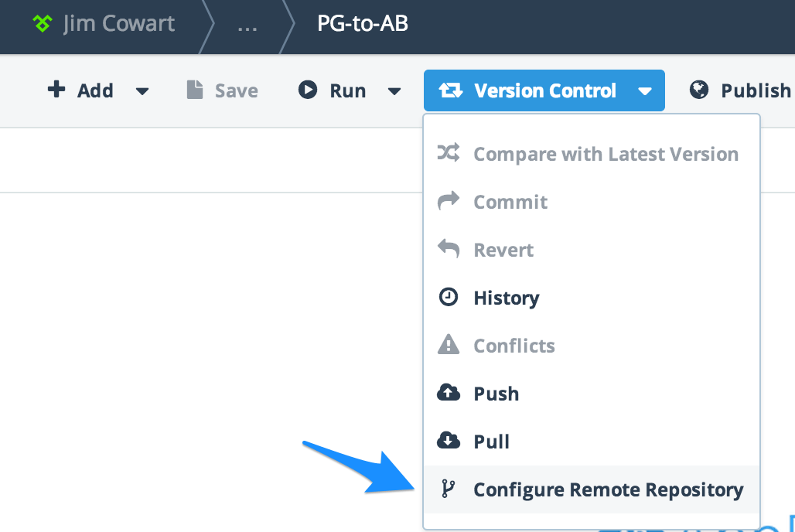
Task: Click the Pull cloud download icon
Action: (449, 442)
